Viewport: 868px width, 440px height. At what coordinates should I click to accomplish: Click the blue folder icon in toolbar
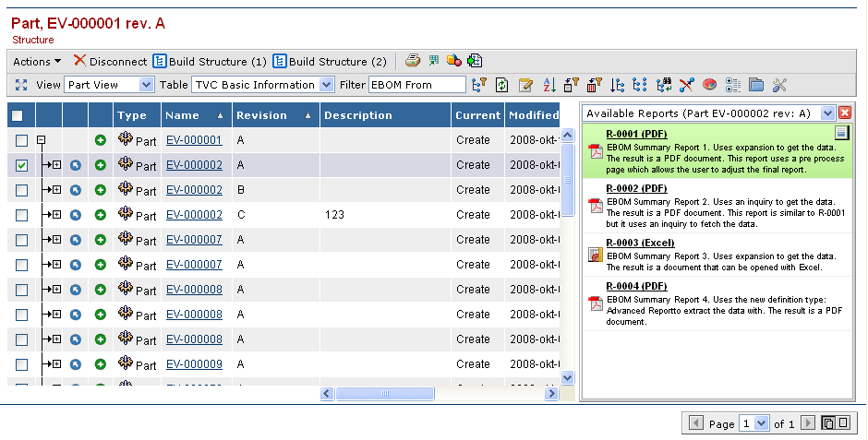click(756, 85)
